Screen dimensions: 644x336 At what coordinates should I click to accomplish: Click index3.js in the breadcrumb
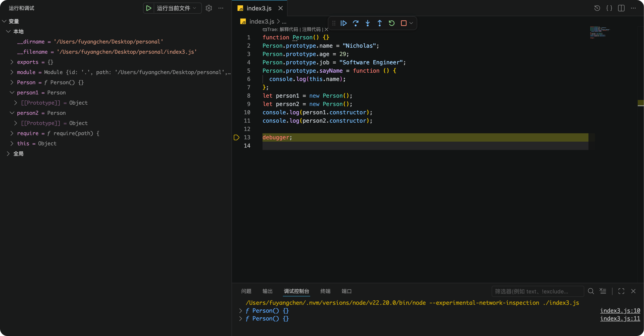tap(262, 22)
